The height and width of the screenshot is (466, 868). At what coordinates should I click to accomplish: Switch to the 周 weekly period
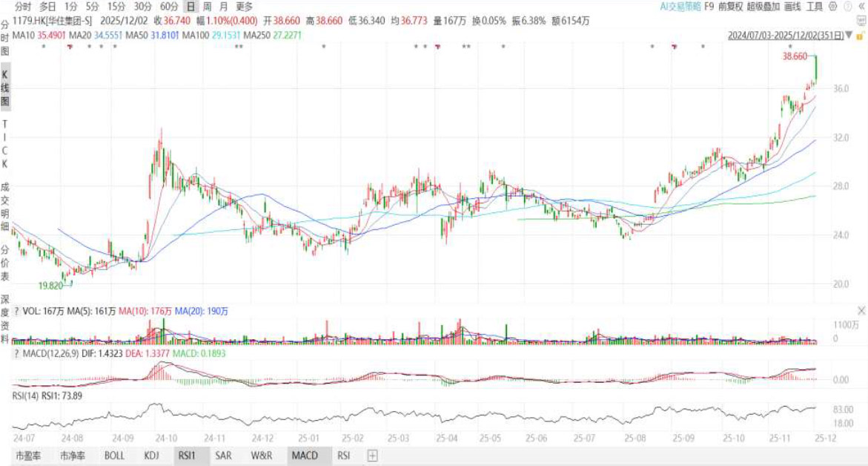pos(208,7)
